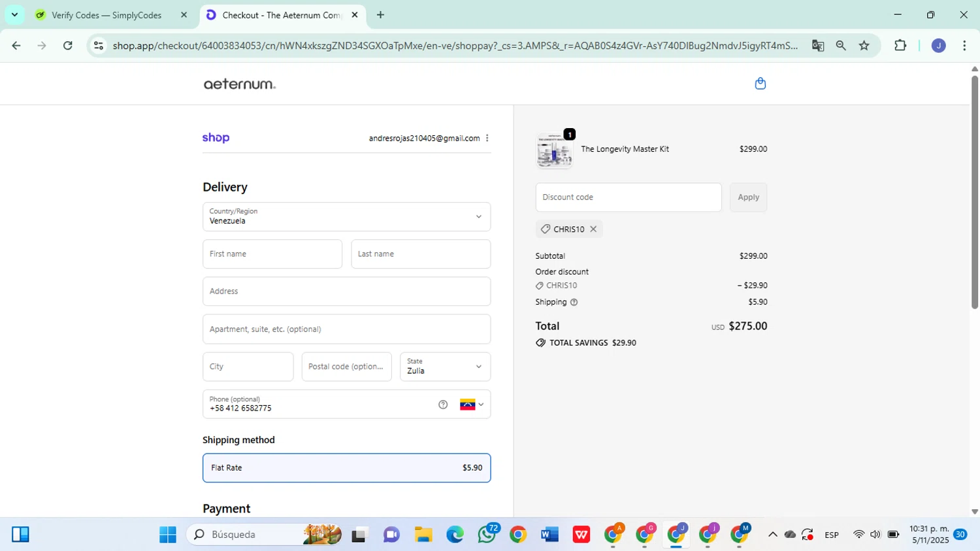
Task: Click the phone field help icon
Action: click(x=443, y=405)
